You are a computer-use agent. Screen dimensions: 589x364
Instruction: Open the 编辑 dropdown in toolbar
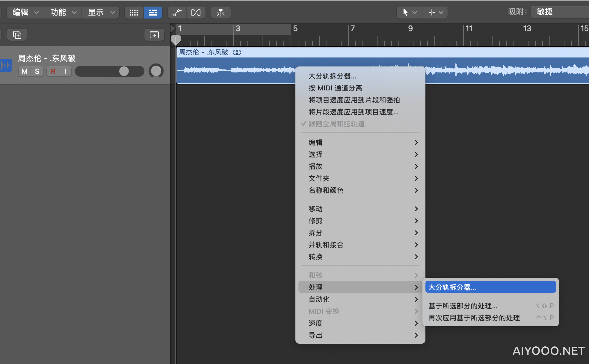point(25,13)
